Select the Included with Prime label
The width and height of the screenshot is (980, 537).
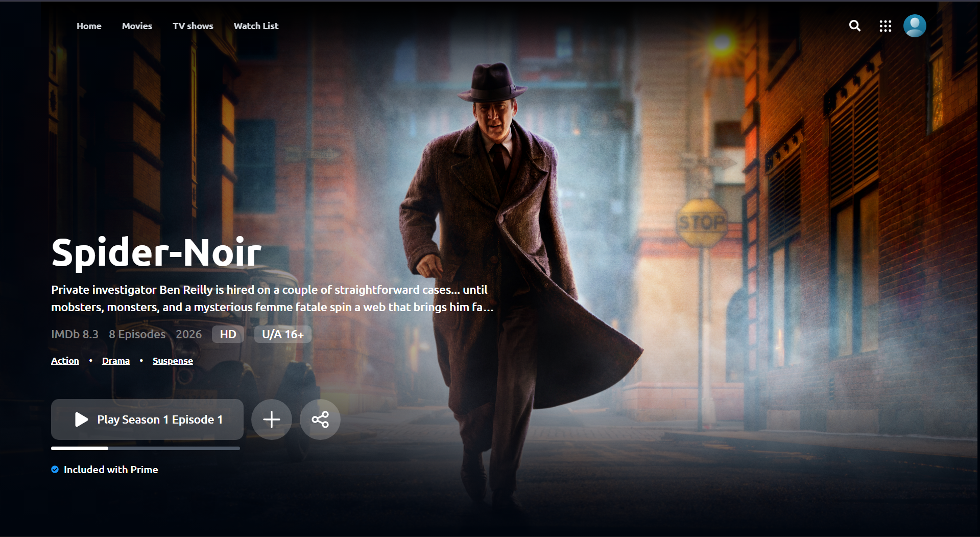coord(111,470)
